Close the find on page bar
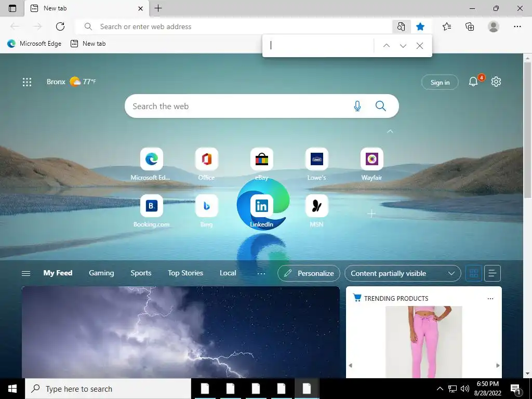 [420, 46]
